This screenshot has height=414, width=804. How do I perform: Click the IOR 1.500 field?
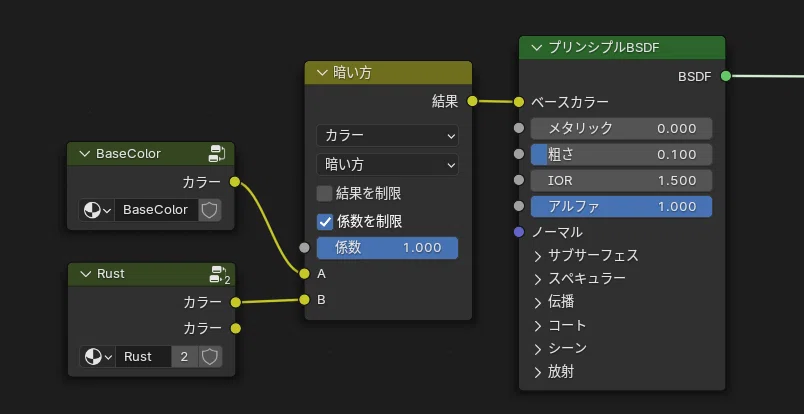pos(621,181)
